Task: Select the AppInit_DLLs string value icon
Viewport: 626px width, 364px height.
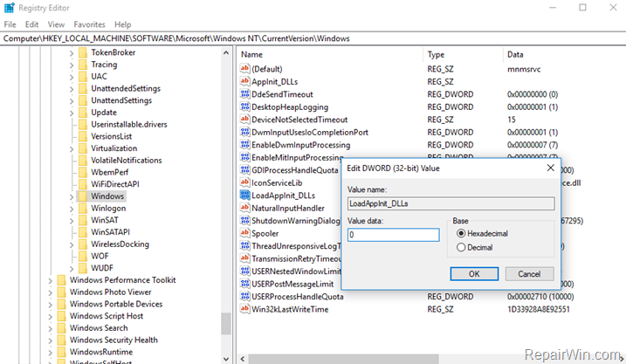Action: (244, 81)
